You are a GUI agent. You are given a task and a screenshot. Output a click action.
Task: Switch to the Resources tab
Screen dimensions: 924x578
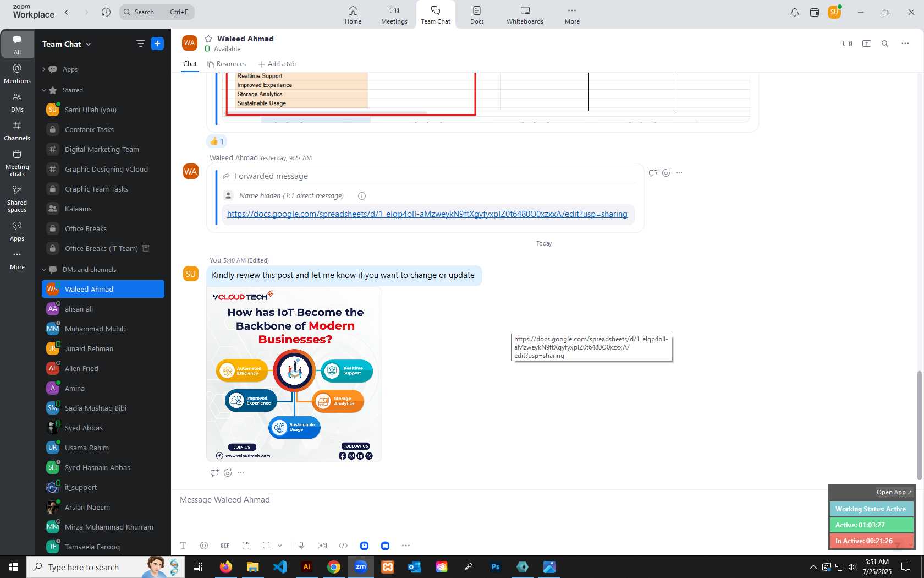coord(227,64)
